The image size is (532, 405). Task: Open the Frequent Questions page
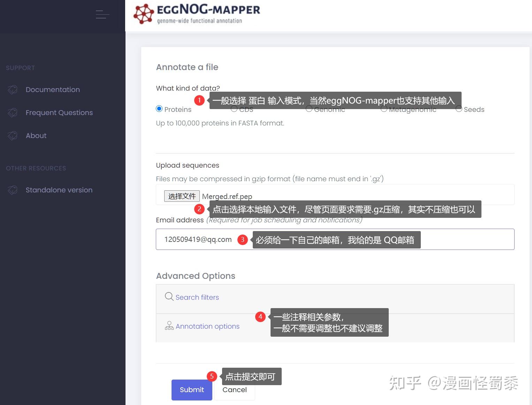(x=59, y=113)
